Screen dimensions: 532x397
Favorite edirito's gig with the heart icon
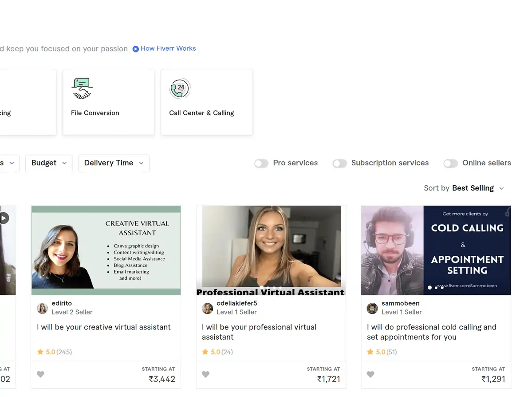[40, 374]
